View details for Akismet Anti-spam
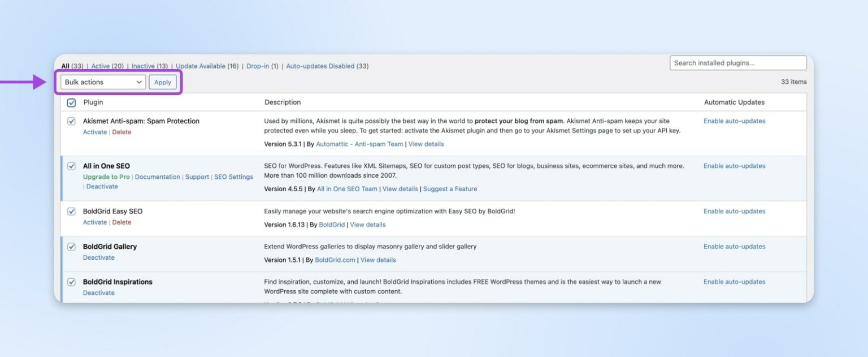 click(426, 144)
